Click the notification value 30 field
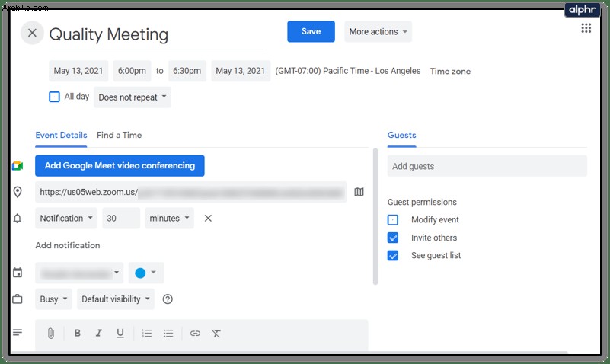610x364 pixels. coord(121,218)
